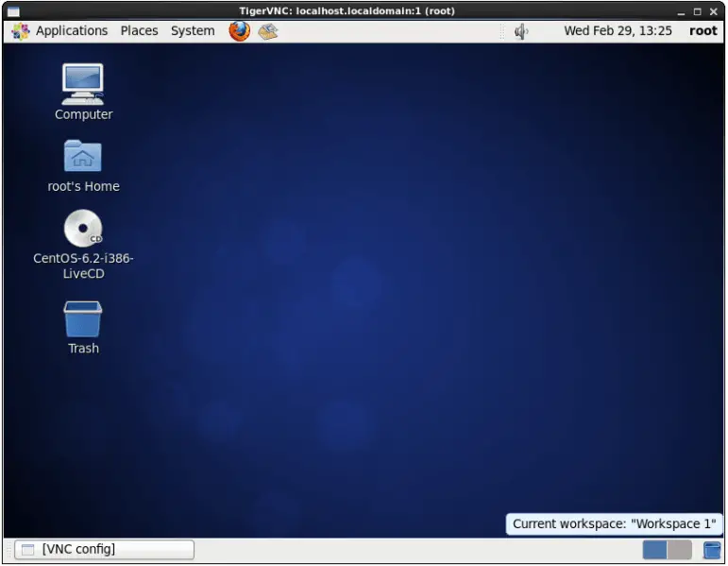Click the bottom panel drag handle

[8, 550]
